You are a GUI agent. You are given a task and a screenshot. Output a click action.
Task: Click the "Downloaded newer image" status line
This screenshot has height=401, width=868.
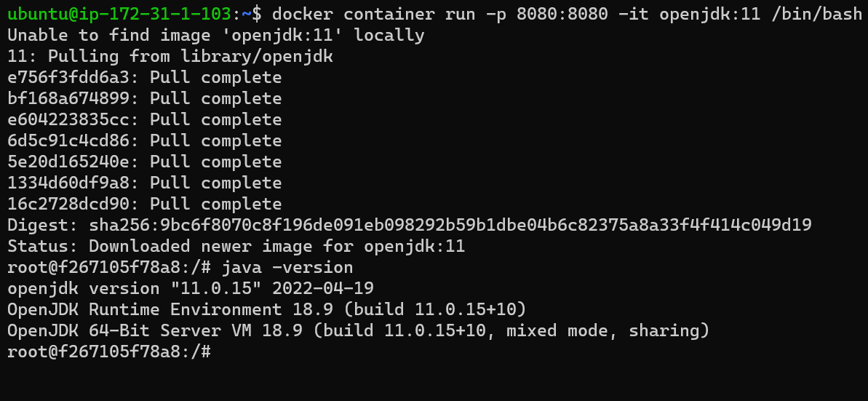(x=236, y=246)
